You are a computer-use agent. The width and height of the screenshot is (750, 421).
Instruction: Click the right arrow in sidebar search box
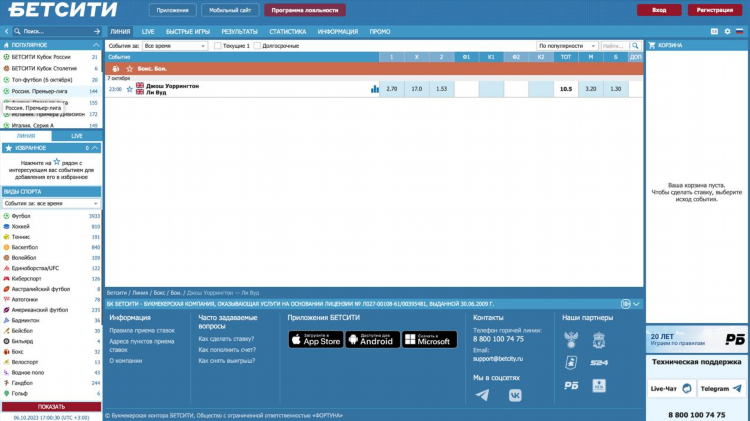point(97,31)
